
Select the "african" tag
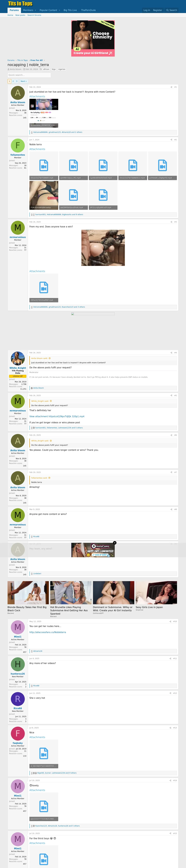tap(46, 69)
